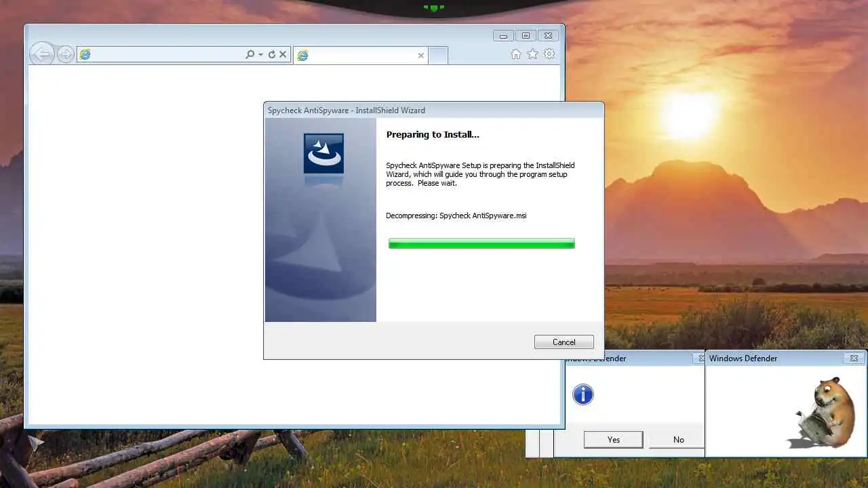This screenshot has width=868, height=488.
Task: Select the open Internet Explorer tab
Action: 361,56
